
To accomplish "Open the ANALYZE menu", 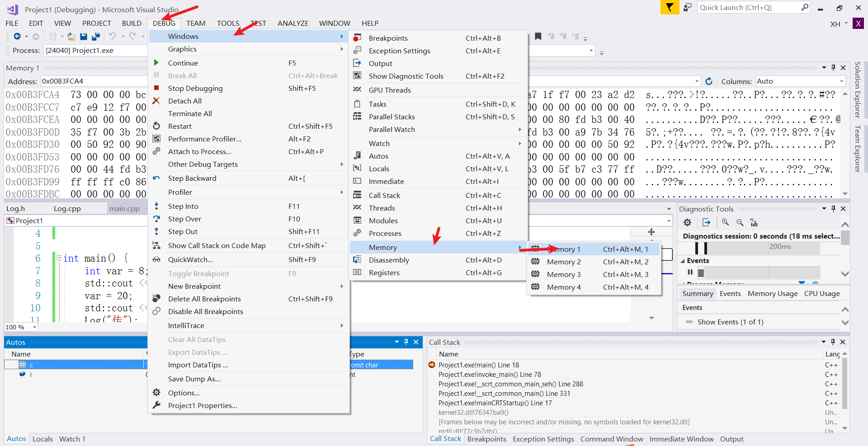I will point(293,23).
